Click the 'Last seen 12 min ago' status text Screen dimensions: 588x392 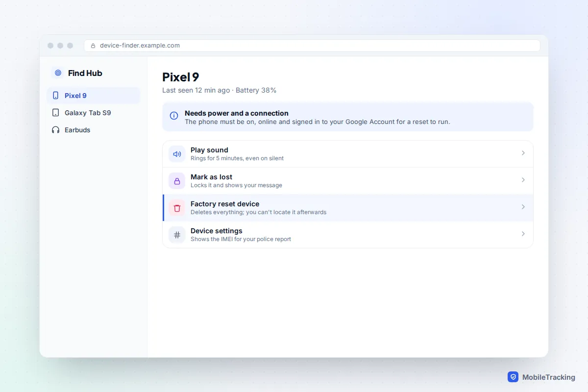point(196,90)
